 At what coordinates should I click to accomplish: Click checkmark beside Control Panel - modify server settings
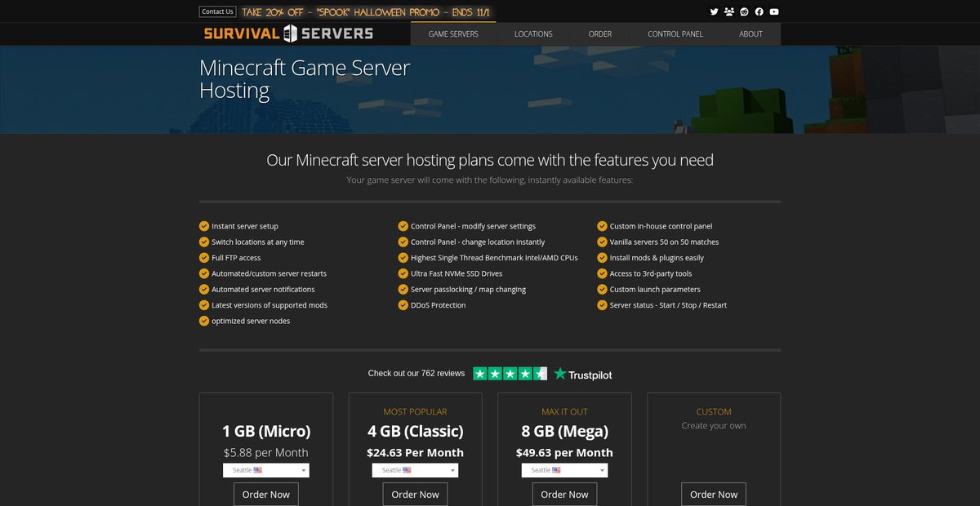click(403, 226)
